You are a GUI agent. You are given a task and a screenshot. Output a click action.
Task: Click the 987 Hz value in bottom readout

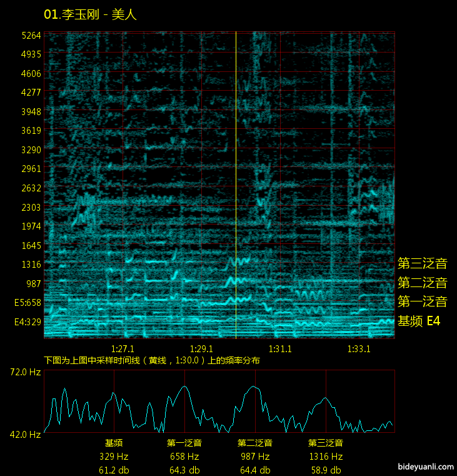(x=255, y=457)
